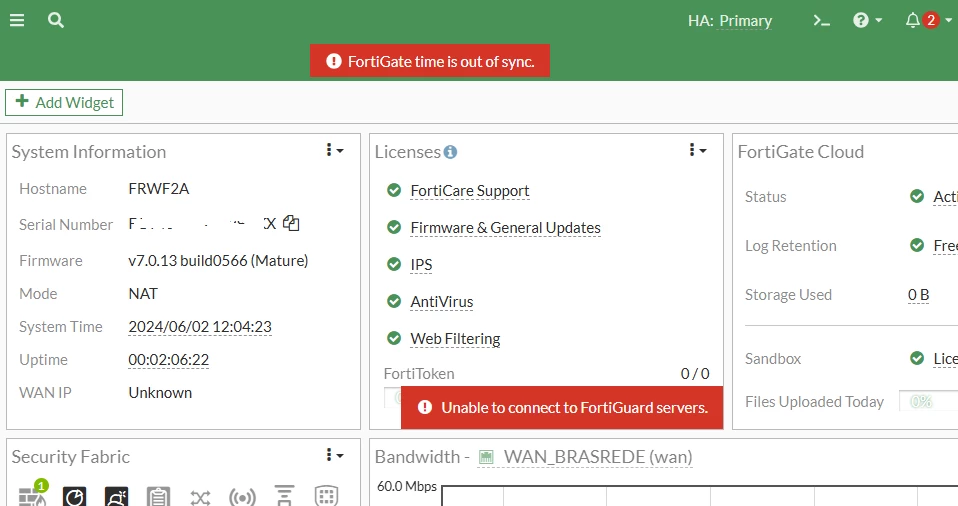Viewport: 958px width, 506px height.
Task: Click the Web Filtering green check icon
Action: click(394, 338)
